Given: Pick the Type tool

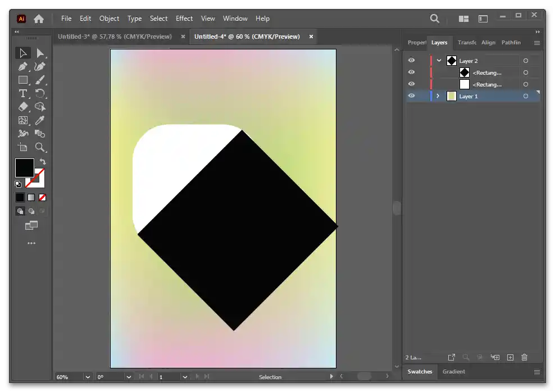Looking at the screenshot, I should pyautogui.click(x=23, y=93).
